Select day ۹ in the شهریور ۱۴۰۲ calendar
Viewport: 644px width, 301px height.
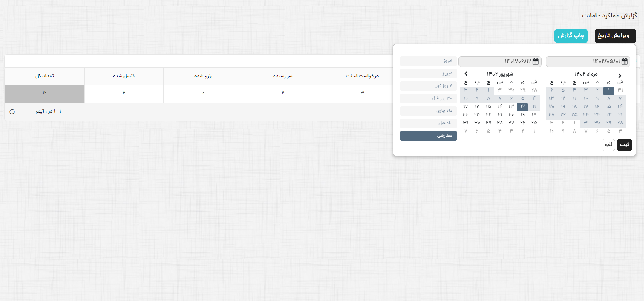[477, 98]
